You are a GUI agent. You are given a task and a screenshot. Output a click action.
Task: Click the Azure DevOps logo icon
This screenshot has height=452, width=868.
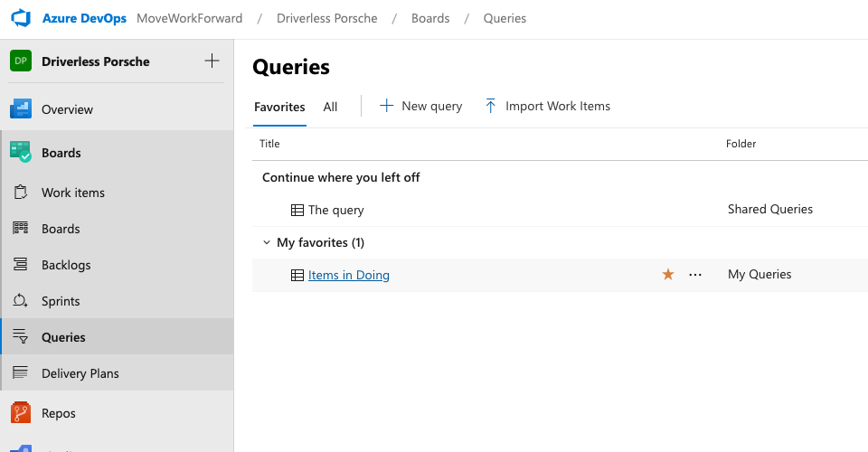point(21,18)
